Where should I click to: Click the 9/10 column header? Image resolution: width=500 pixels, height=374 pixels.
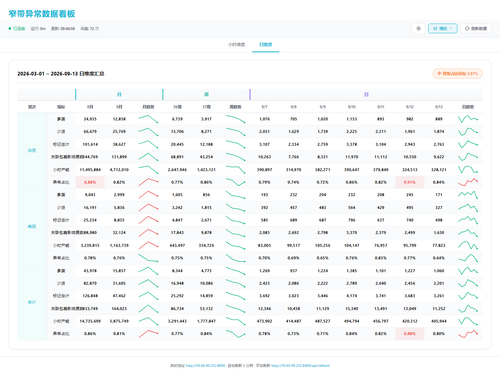pyautogui.click(x=352, y=107)
